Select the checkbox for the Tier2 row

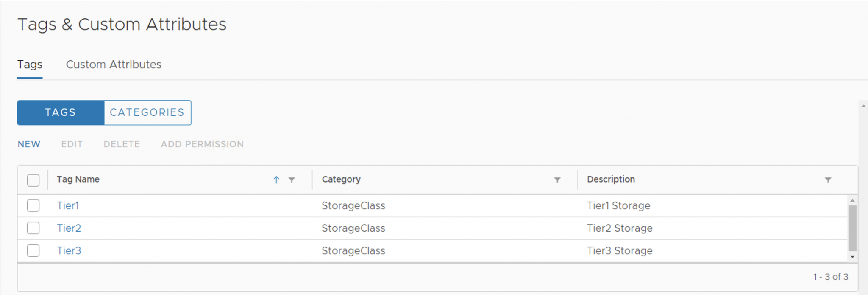tap(33, 228)
